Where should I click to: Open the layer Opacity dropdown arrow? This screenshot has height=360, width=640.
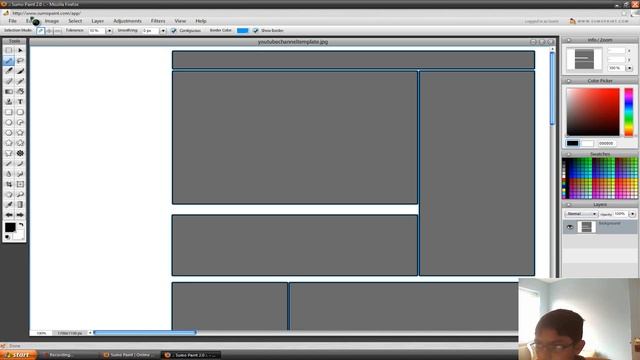632,214
